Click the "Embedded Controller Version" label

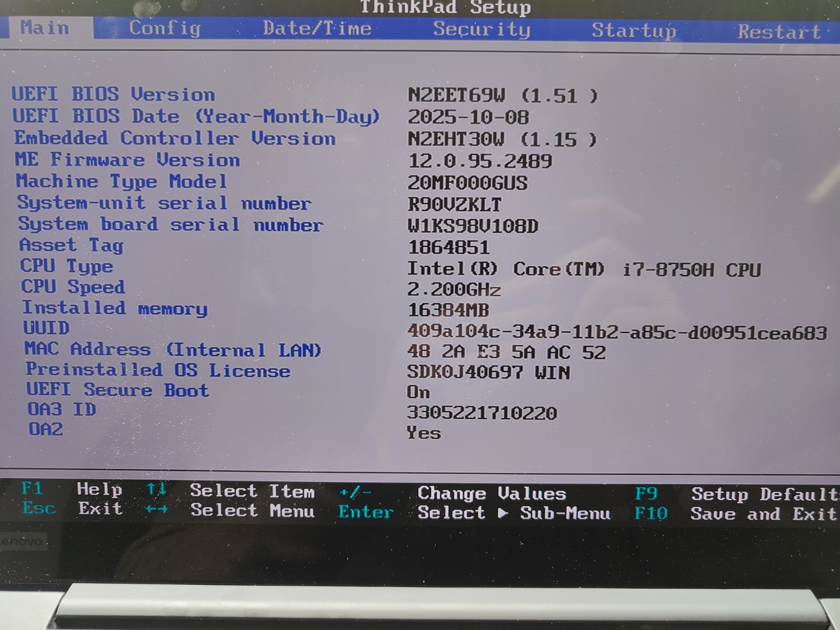(x=175, y=138)
